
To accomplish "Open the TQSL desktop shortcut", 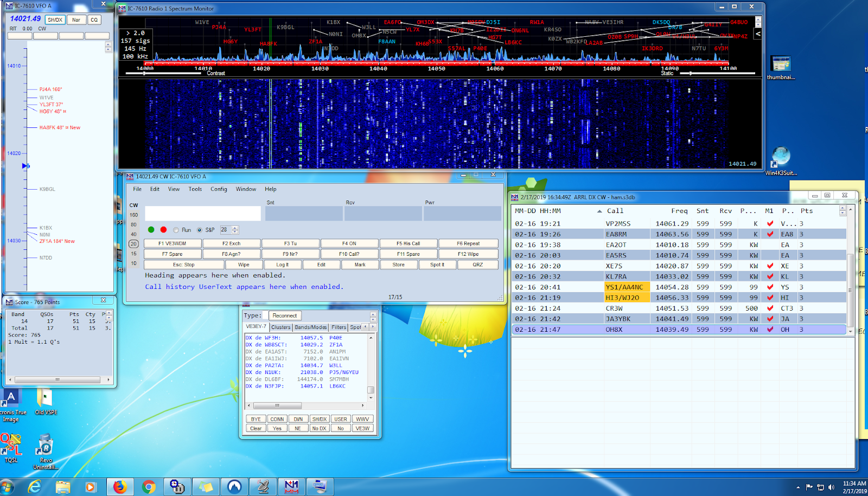I will 11,445.
